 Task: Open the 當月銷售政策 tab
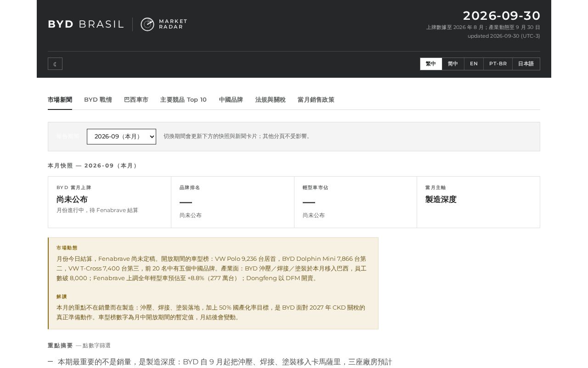pyautogui.click(x=316, y=100)
